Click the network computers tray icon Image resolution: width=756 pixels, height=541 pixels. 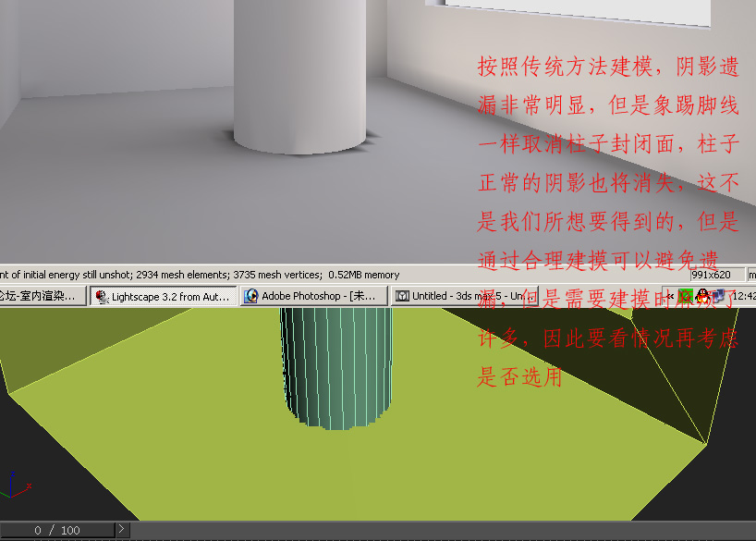(x=719, y=296)
